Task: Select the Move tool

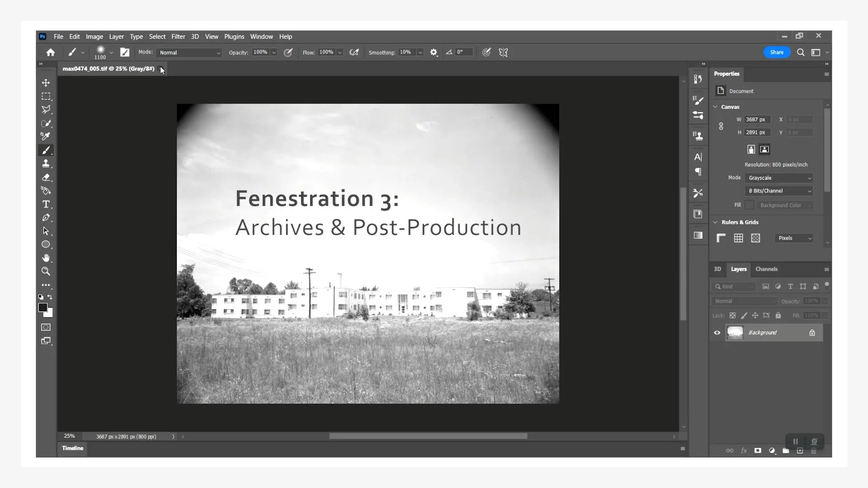Action: click(x=46, y=83)
